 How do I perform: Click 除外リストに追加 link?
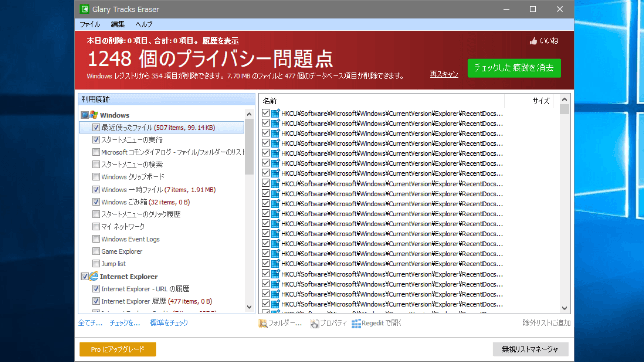pyautogui.click(x=546, y=323)
